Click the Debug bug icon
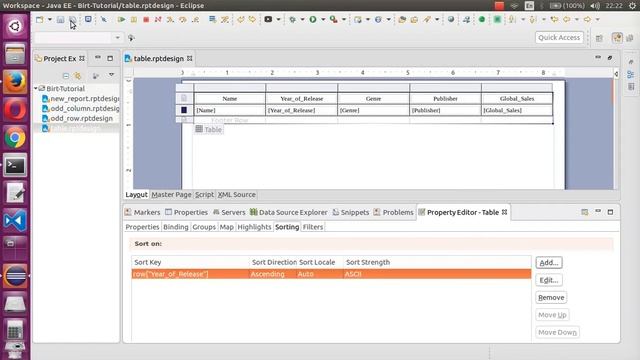The width and height of the screenshot is (640, 360). [292, 19]
